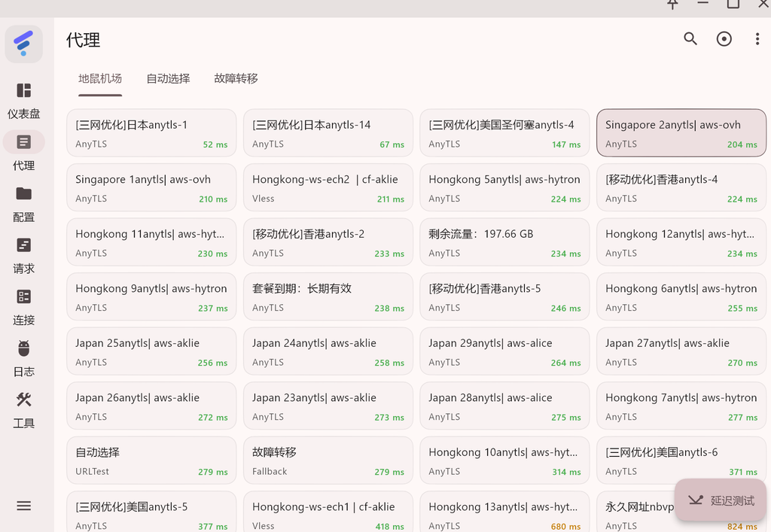771x532 pixels.
Task: Switch to the 自动选择 tab
Action: tap(168, 78)
